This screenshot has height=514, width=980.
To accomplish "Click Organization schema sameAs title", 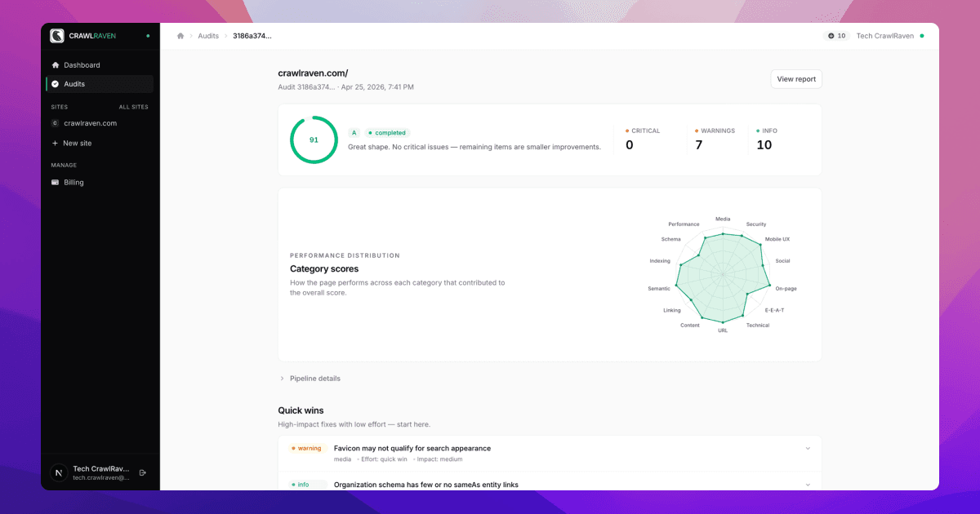I will tap(426, 485).
